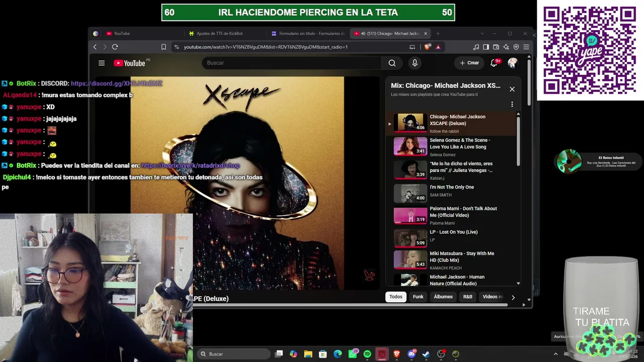Play Selena Gomez Love You Like A Love Song
Image resolution: width=644 pixels, height=362 pixels.
tap(451, 146)
